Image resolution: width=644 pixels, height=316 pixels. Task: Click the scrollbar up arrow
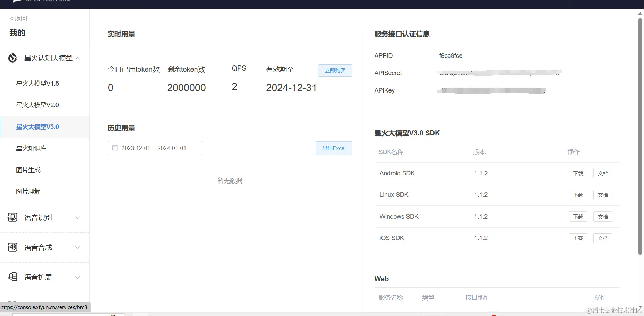pyautogui.click(x=640, y=14)
